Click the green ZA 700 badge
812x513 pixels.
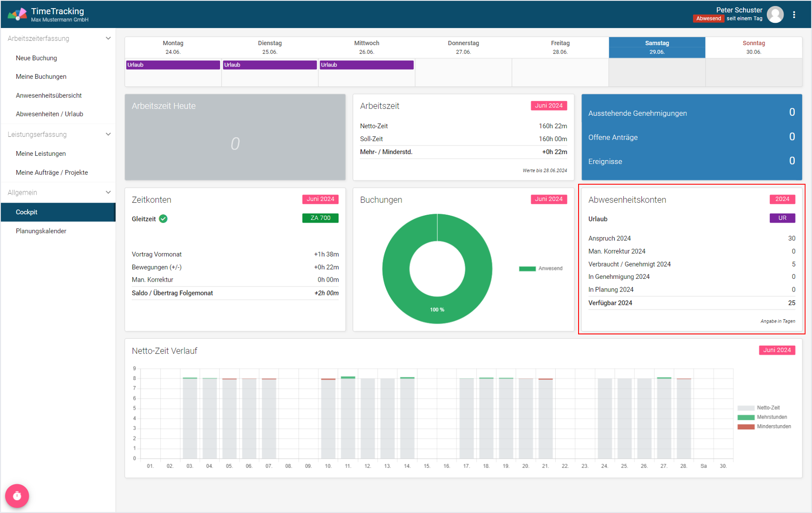[320, 218]
